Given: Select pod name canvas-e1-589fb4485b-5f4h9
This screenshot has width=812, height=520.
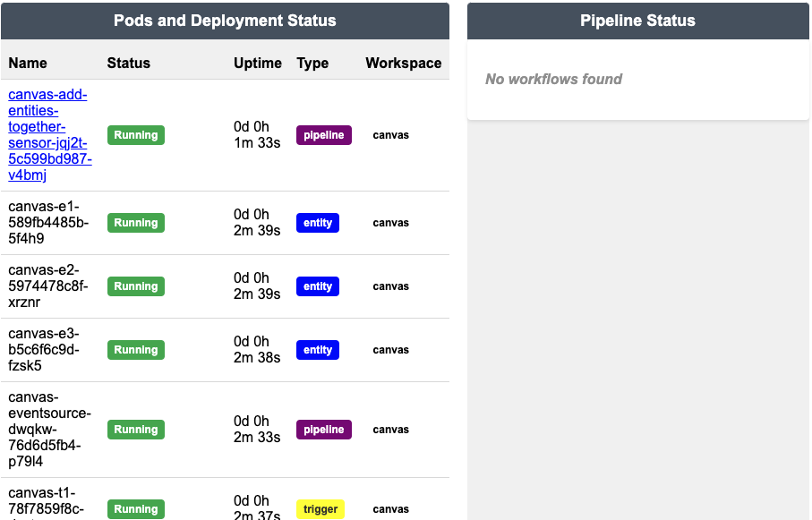Looking at the screenshot, I should pyautogui.click(x=48, y=223).
